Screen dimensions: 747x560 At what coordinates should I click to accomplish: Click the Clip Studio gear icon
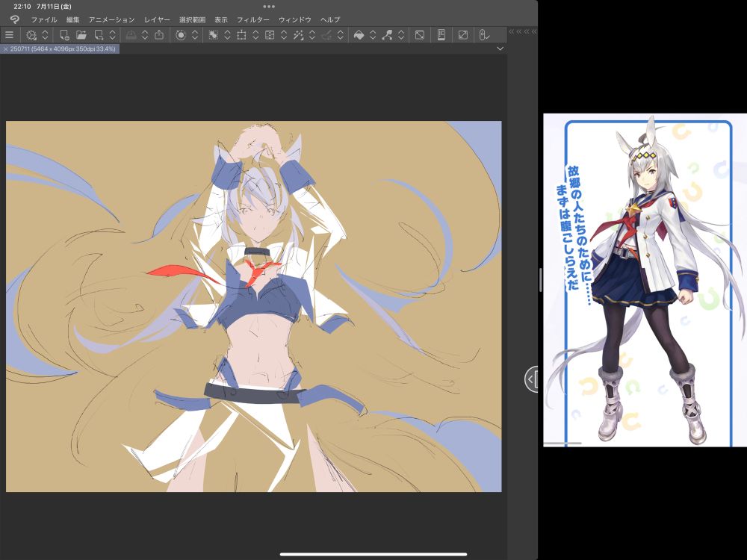pyautogui.click(x=31, y=35)
